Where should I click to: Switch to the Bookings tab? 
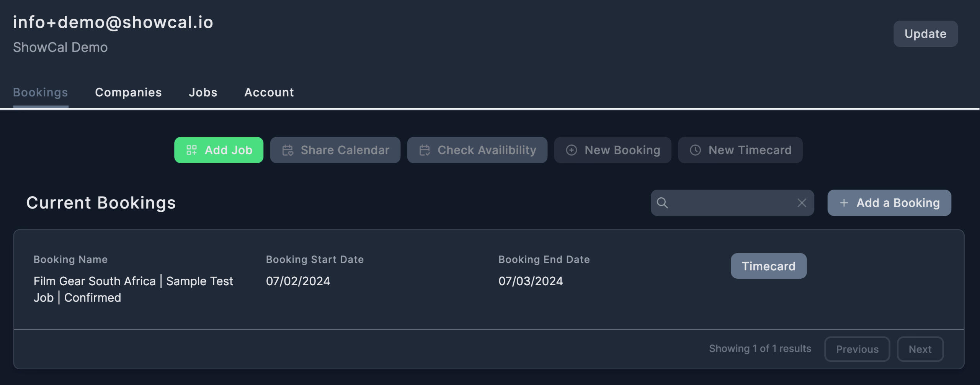[x=41, y=93]
